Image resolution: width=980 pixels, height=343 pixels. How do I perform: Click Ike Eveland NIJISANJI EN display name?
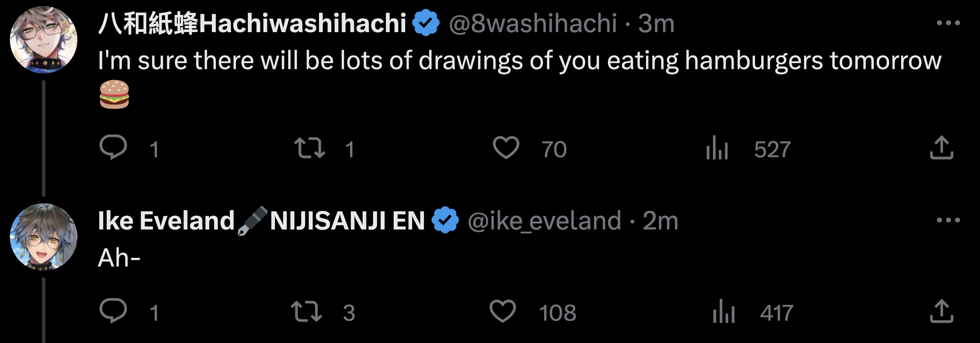click(x=261, y=221)
